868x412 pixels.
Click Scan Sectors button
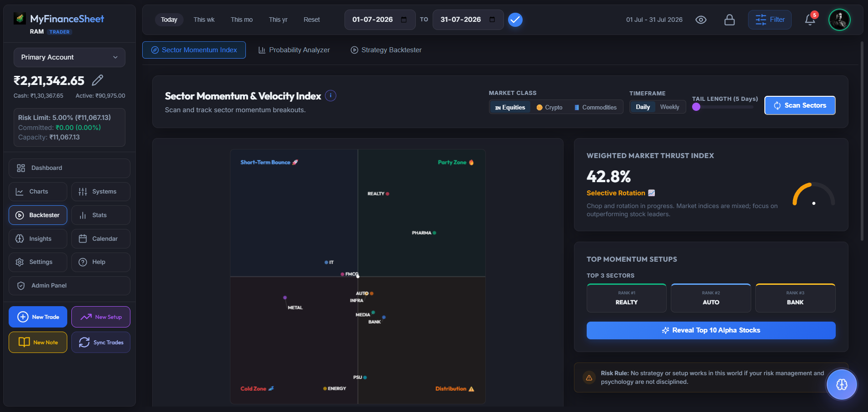pyautogui.click(x=800, y=105)
